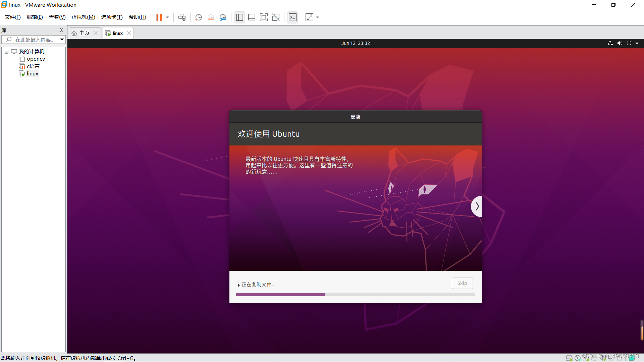This screenshot has width=644, height=362.
Task: Open Ubuntu's network settings icon
Action: tap(610, 43)
